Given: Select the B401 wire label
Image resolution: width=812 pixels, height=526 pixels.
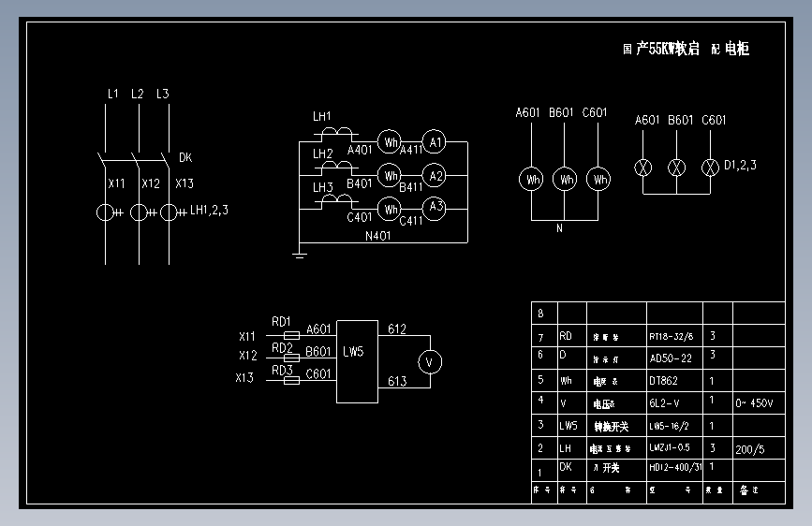Looking at the screenshot, I should pyautogui.click(x=360, y=183).
